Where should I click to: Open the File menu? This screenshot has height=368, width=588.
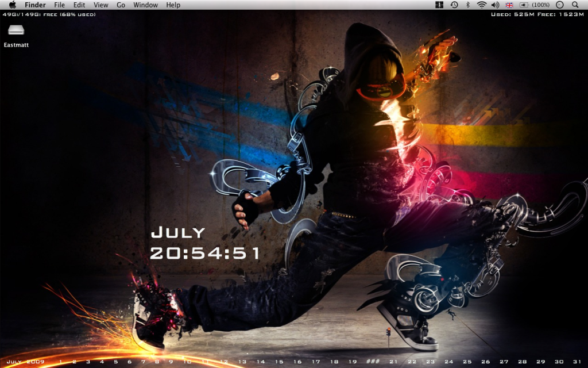click(x=59, y=5)
